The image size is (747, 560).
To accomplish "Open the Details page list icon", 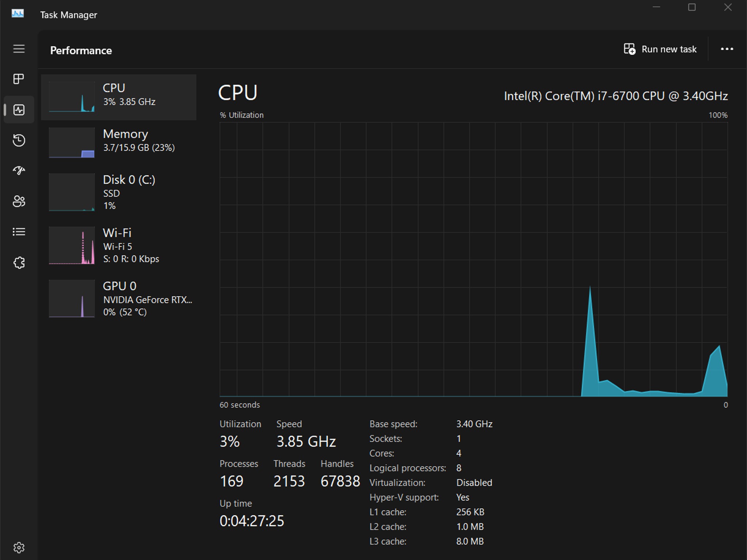I will (x=19, y=232).
